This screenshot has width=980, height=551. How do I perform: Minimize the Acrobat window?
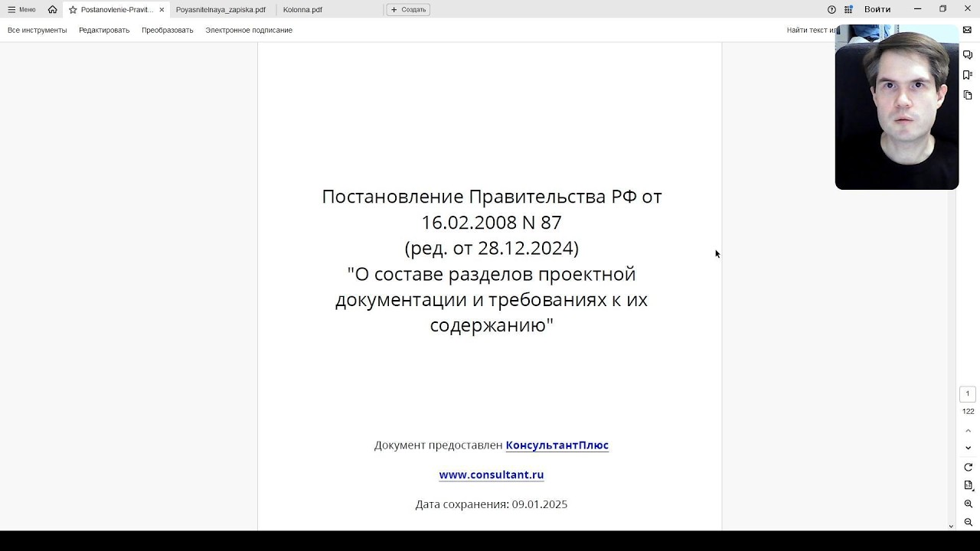pyautogui.click(x=917, y=9)
